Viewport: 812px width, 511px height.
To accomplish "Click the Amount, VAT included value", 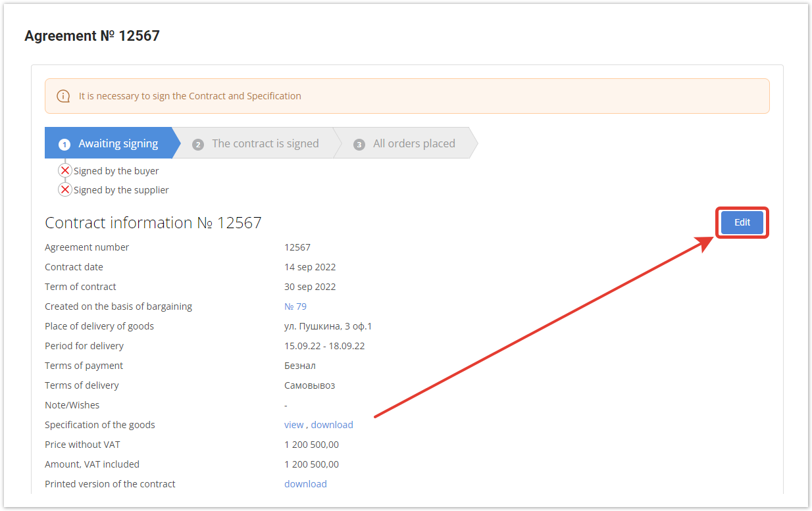I will 311,464.
